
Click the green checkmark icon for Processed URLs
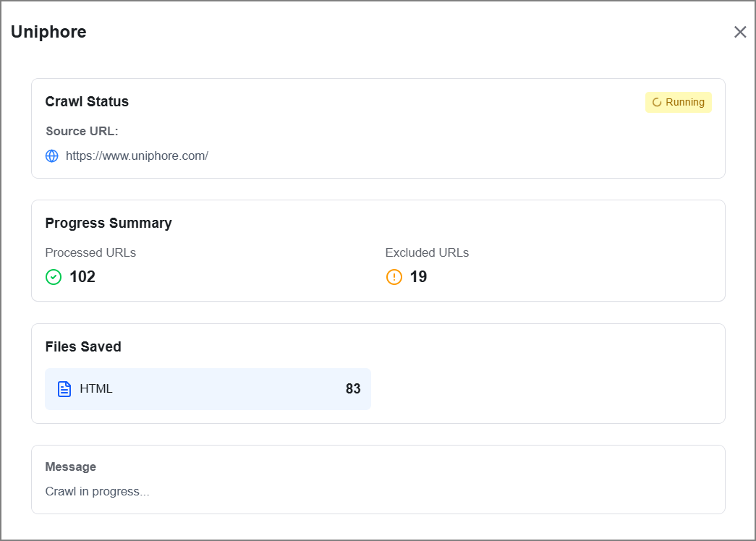[x=54, y=277]
